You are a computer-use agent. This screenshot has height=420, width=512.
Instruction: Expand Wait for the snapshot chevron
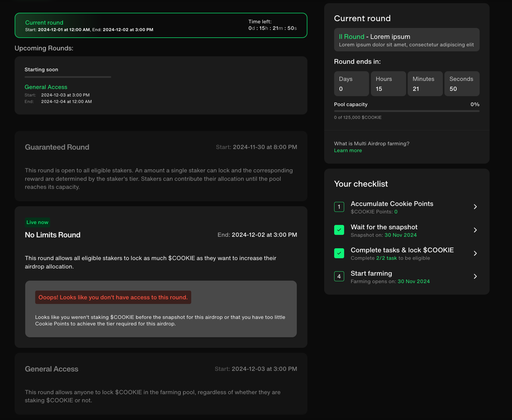tap(475, 230)
